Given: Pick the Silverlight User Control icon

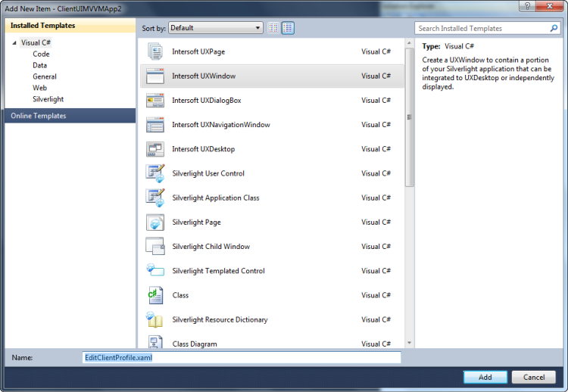Looking at the screenshot, I should (154, 173).
